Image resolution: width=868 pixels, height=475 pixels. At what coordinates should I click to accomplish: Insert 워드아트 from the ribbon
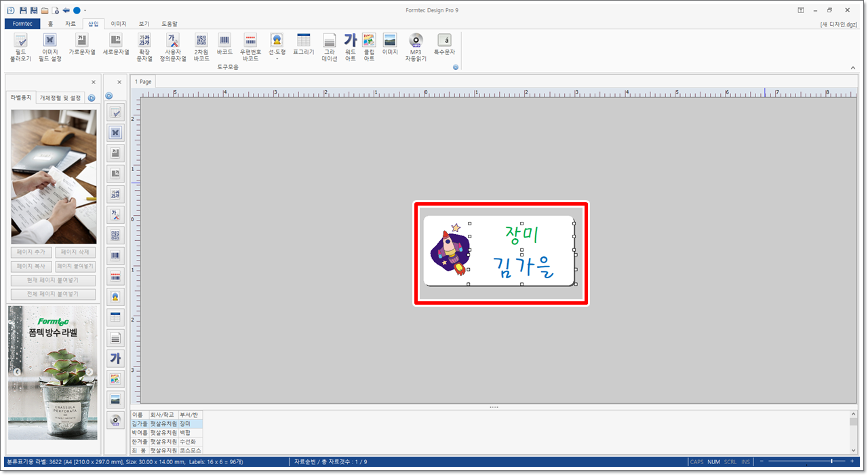[x=350, y=47]
